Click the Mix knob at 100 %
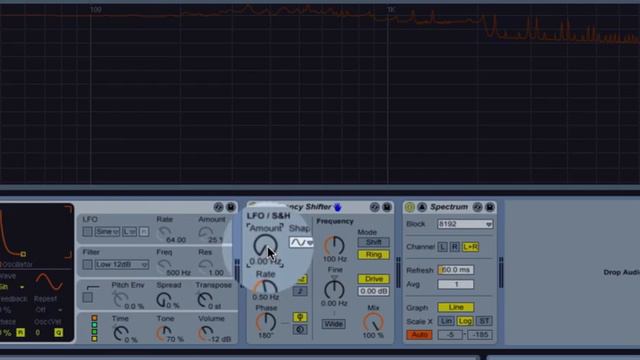Screen dimensions: 640x360 pyautogui.click(x=373, y=322)
